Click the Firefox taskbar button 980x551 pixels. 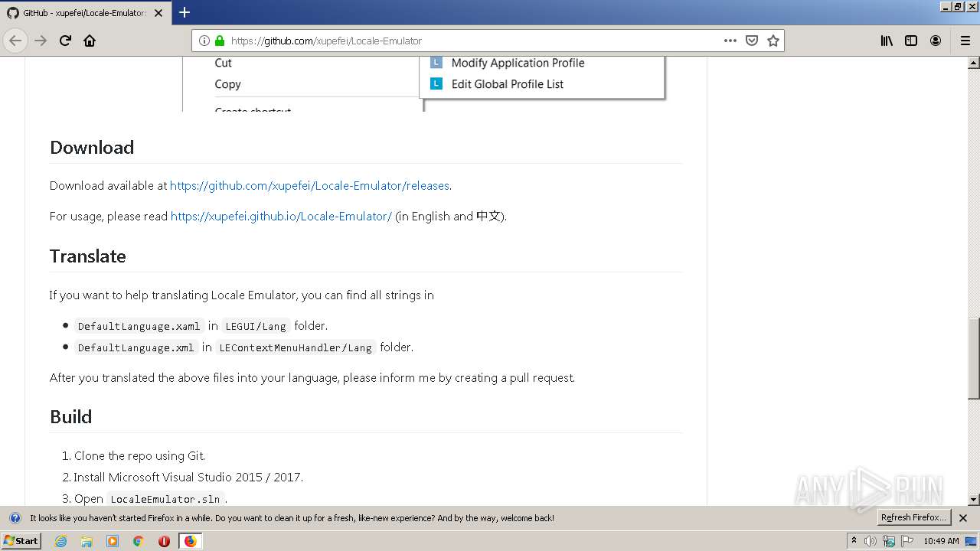point(190,541)
